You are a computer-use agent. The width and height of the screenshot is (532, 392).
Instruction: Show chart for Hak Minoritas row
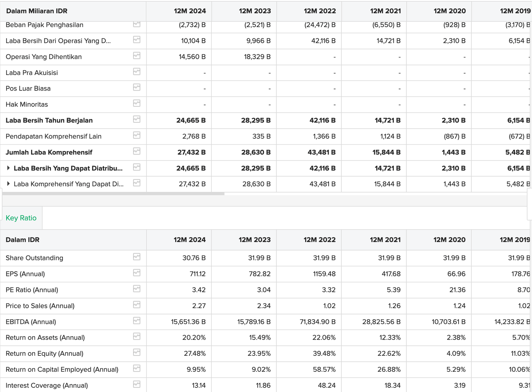[137, 103]
